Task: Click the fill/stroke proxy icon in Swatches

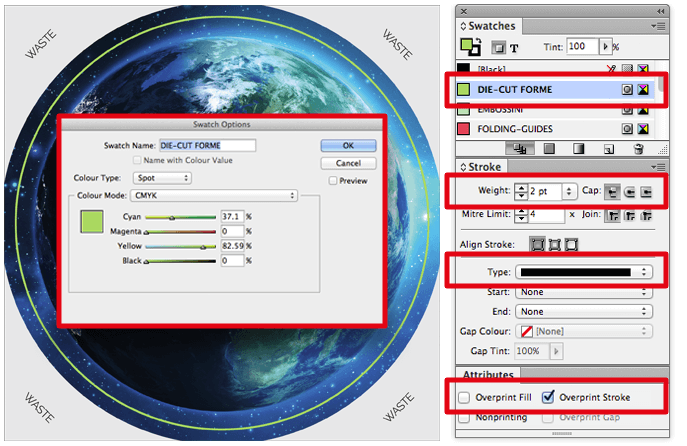Action: [468, 46]
